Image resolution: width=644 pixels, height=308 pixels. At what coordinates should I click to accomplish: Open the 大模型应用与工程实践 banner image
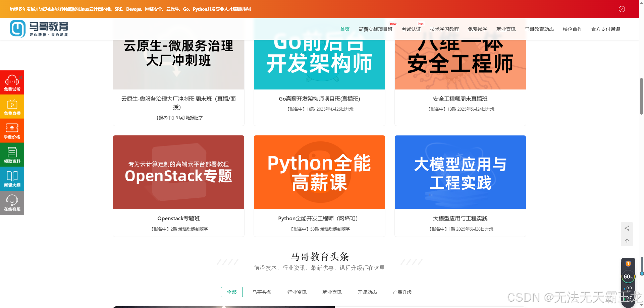pyautogui.click(x=460, y=172)
